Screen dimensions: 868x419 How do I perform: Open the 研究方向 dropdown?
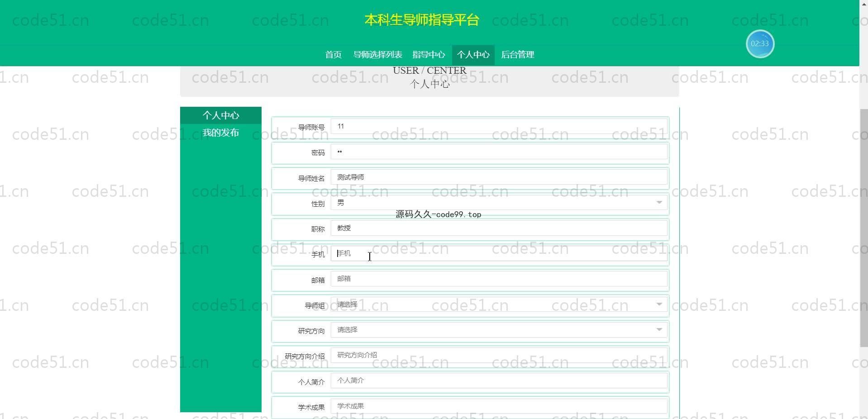pos(499,330)
